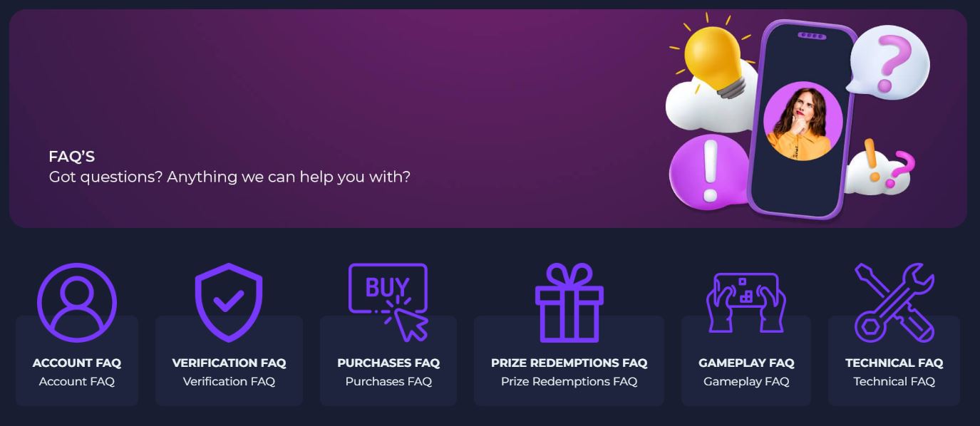
Task: Select the Technical wrench and screwdriver icon
Action: pyautogui.click(x=894, y=303)
